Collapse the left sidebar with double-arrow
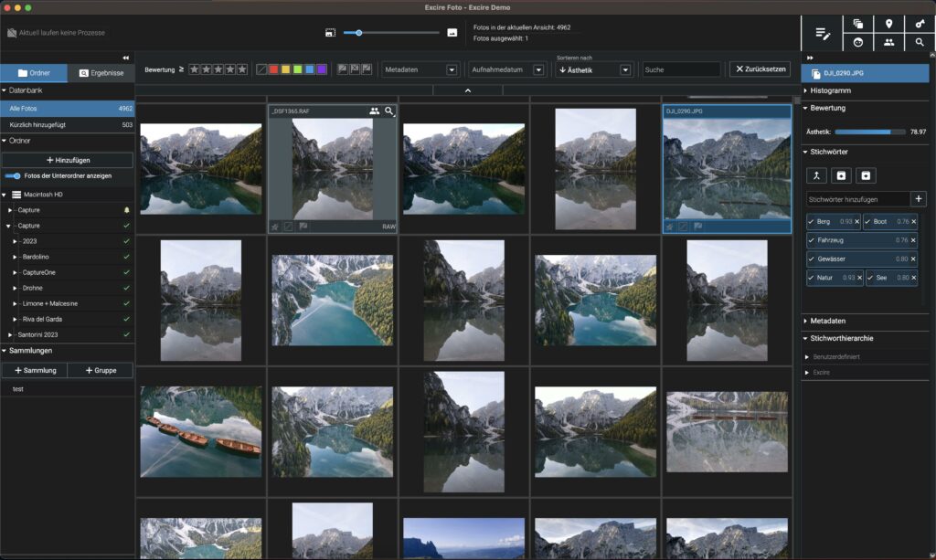The width and height of the screenshot is (936, 560). [125, 58]
